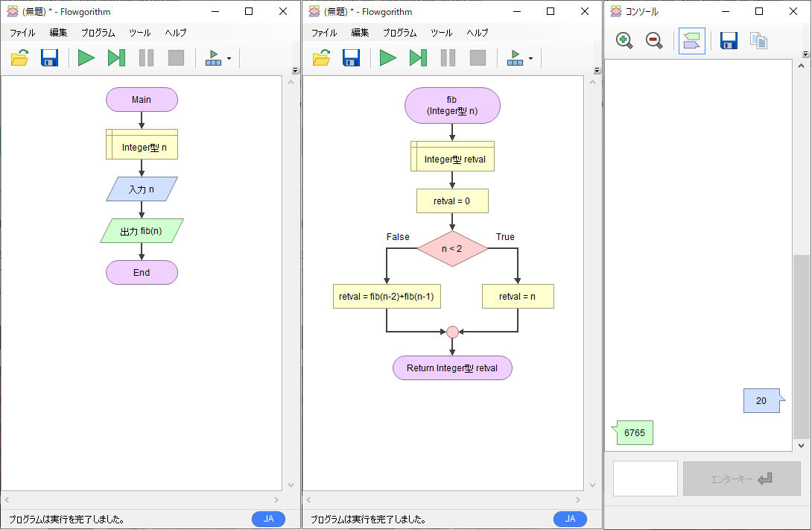This screenshot has width=812, height=530.
Task: Select Return Integer型 retval terminal shape
Action: 453,367
